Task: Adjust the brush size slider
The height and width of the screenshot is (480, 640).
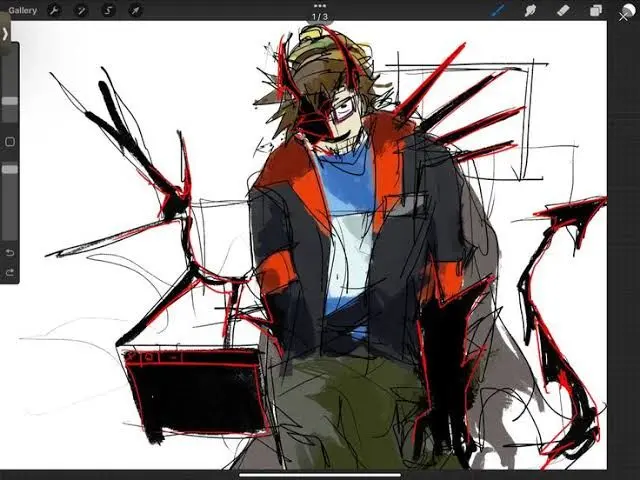Action: [10, 101]
